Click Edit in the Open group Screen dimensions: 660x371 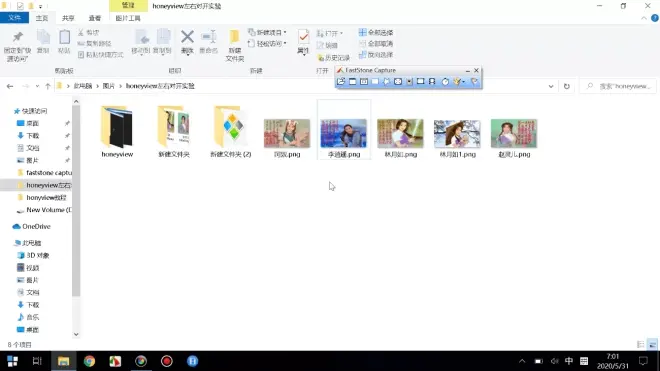(327, 45)
